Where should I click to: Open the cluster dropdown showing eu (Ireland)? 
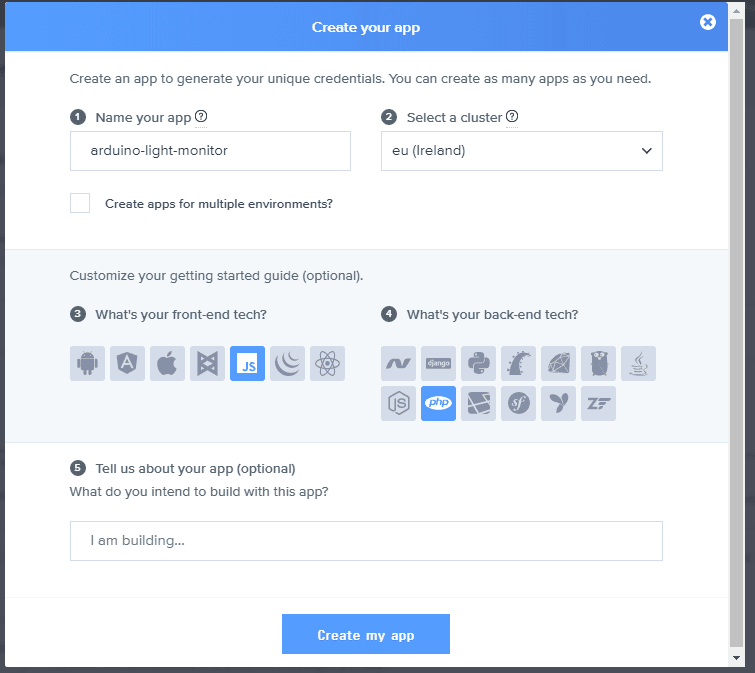(521, 151)
